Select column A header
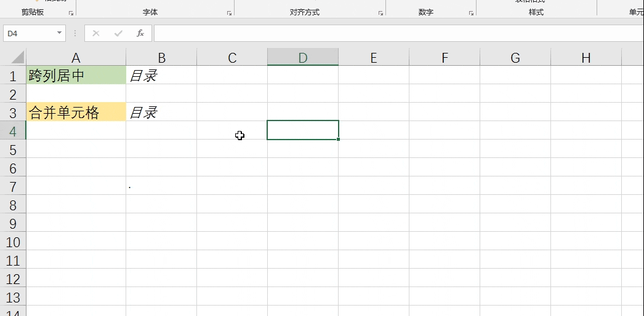The height and width of the screenshot is (316, 644). coord(76,58)
